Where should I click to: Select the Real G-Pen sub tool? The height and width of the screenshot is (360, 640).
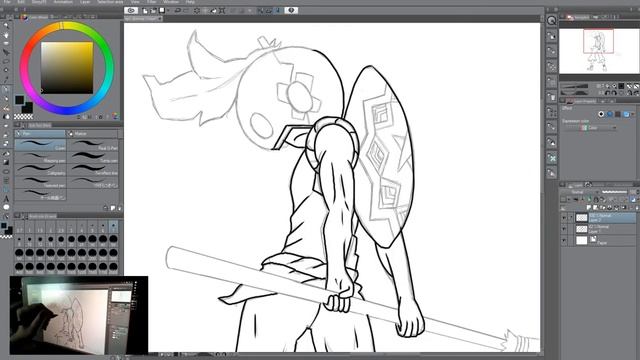tap(93, 145)
